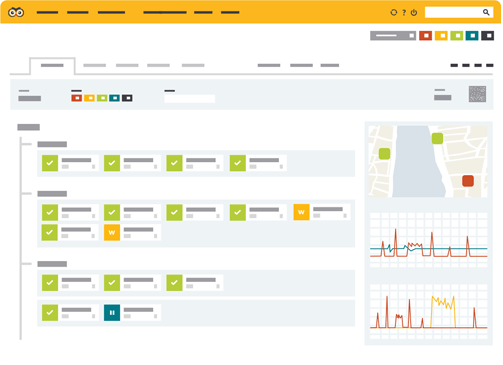Click the gray button left of QR code
This screenshot has width=503, height=365.
[443, 97]
